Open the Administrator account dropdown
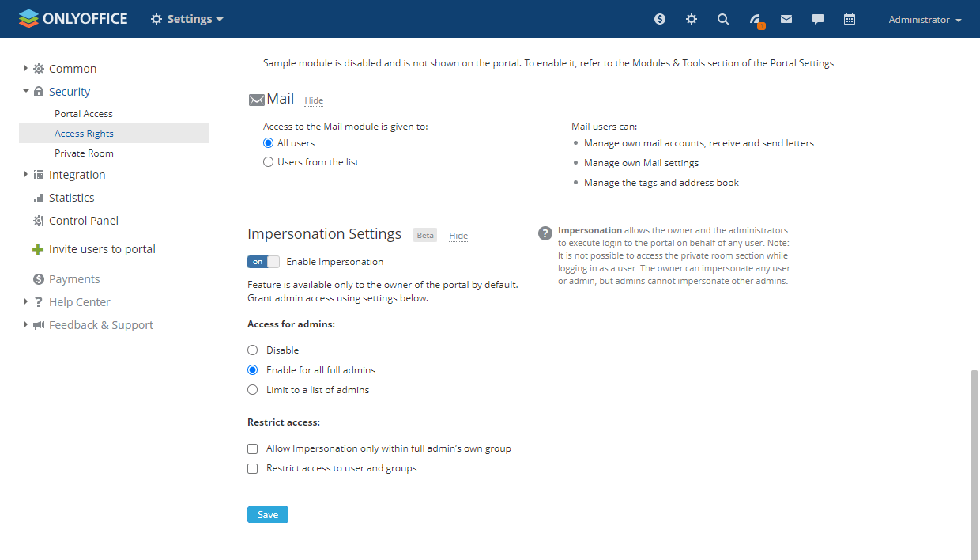Image resolution: width=980 pixels, height=560 pixels. pyautogui.click(x=925, y=20)
